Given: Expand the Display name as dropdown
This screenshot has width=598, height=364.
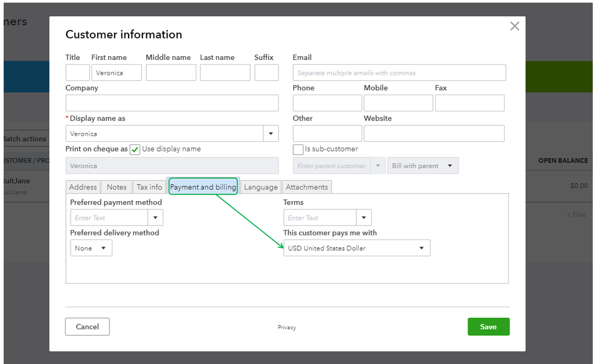Looking at the screenshot, I should 271,134.
